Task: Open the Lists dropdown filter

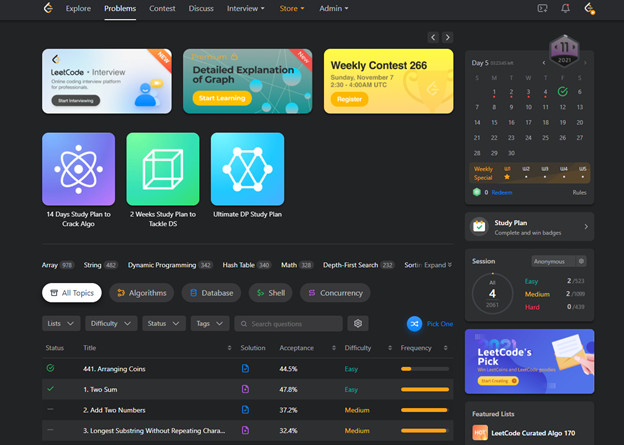Action: [x=61, y=324]
